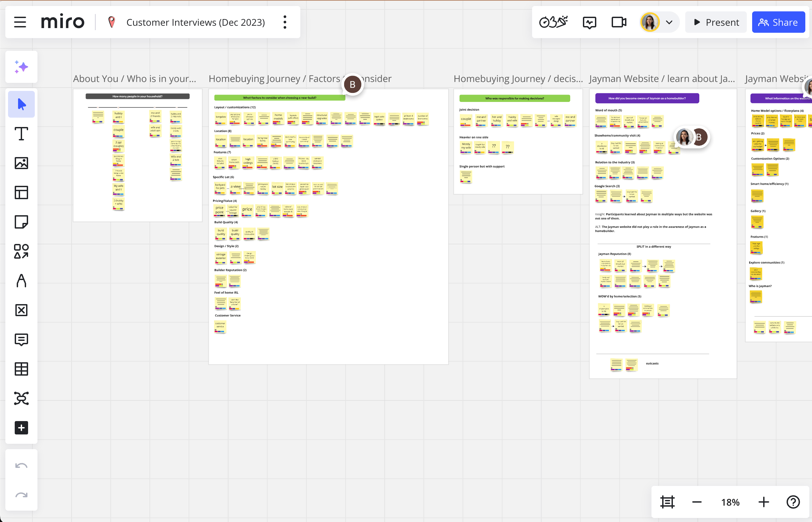
Task: Start Present mode
Action: 716,22
